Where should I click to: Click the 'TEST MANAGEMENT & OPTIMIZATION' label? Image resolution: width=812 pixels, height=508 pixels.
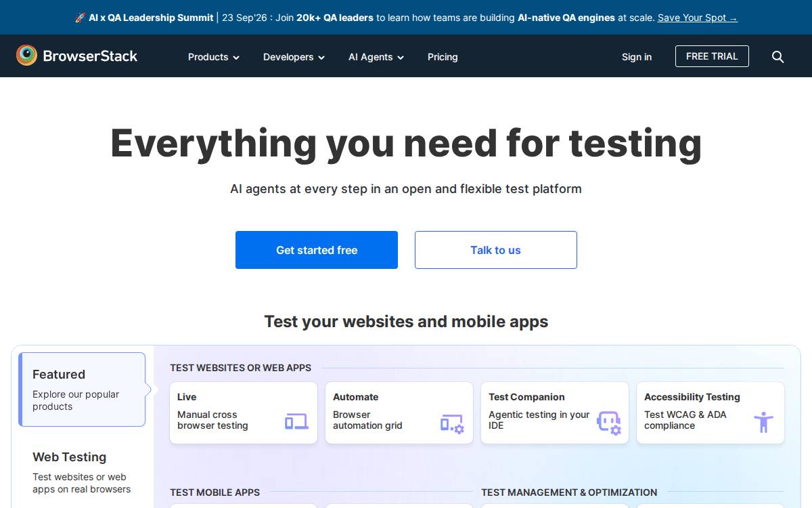[569, 492]
